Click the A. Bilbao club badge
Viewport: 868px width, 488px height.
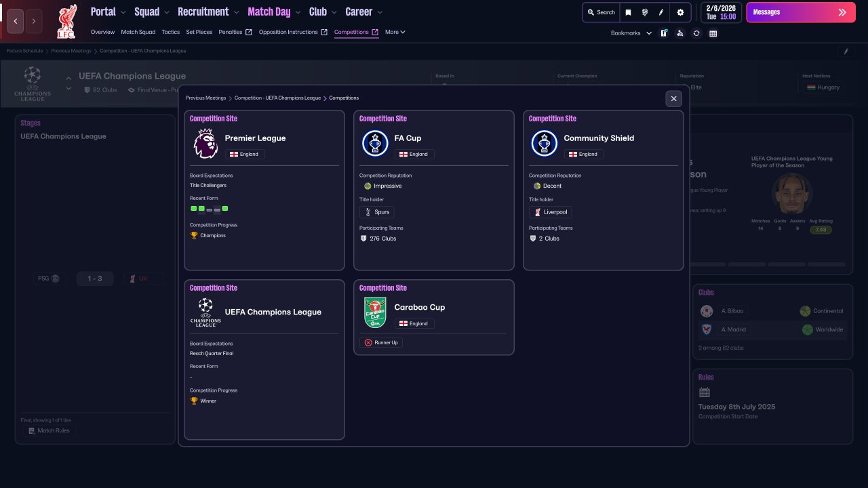click(707, 311)
